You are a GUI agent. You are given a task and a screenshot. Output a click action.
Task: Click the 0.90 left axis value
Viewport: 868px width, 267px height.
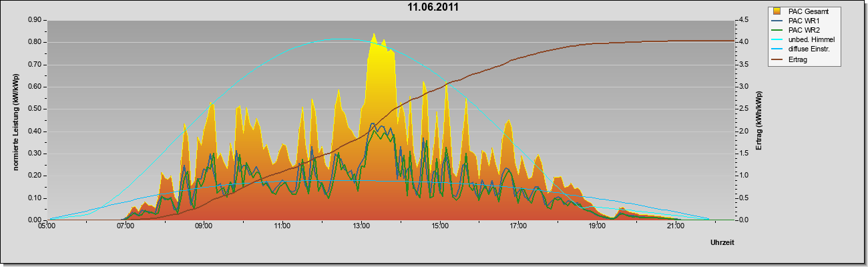click(35, 20)
